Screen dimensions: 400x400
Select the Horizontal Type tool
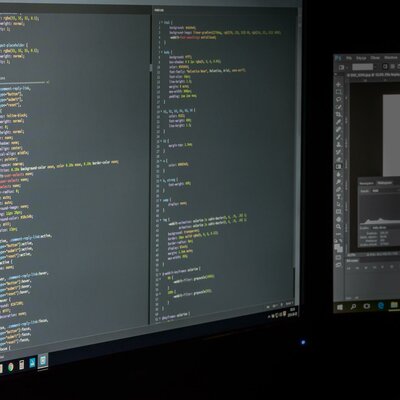tap(339, 197)
